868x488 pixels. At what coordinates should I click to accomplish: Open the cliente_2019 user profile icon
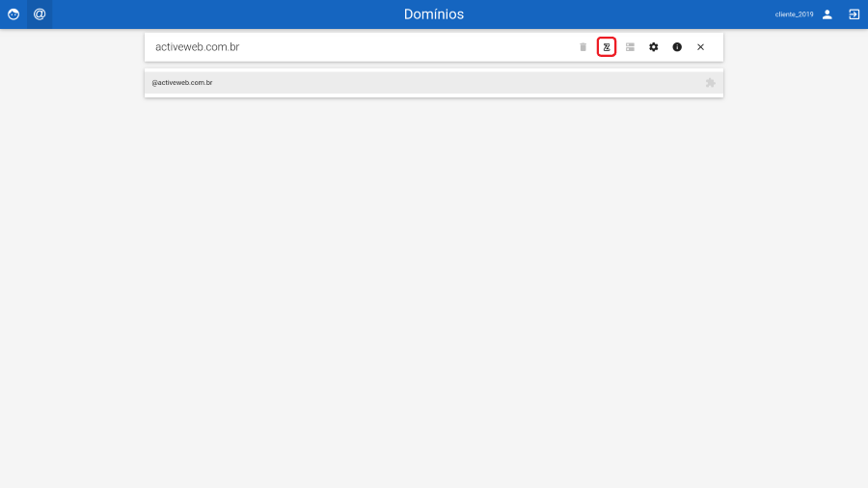827,14
